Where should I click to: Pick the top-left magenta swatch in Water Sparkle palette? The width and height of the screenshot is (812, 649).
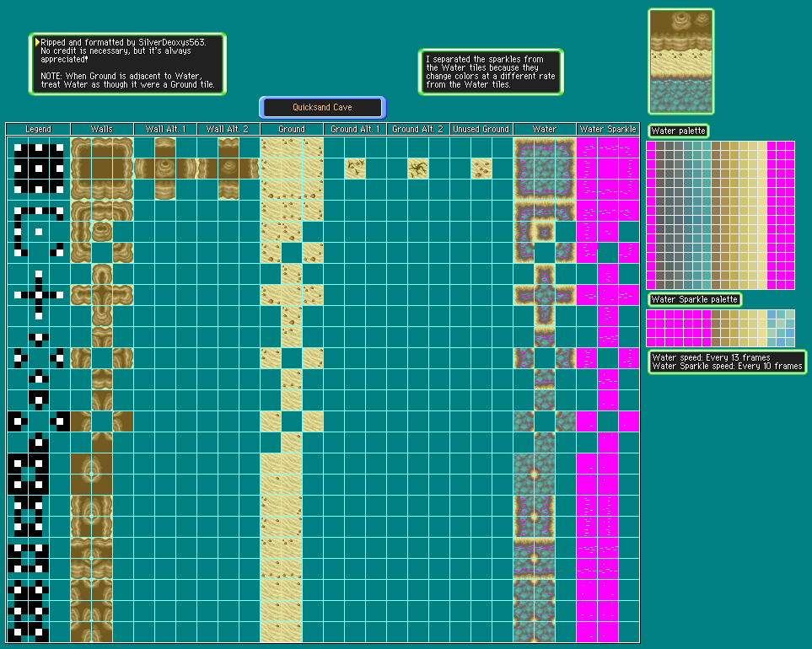point(651,314)
